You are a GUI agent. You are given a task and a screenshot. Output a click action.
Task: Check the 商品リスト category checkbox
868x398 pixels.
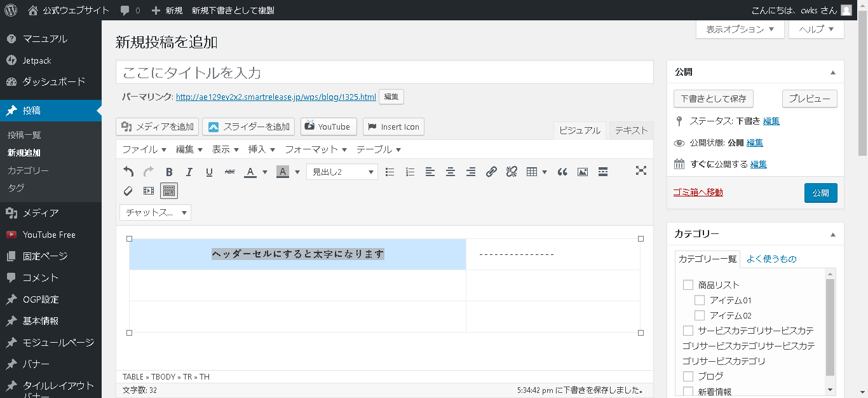688,285
